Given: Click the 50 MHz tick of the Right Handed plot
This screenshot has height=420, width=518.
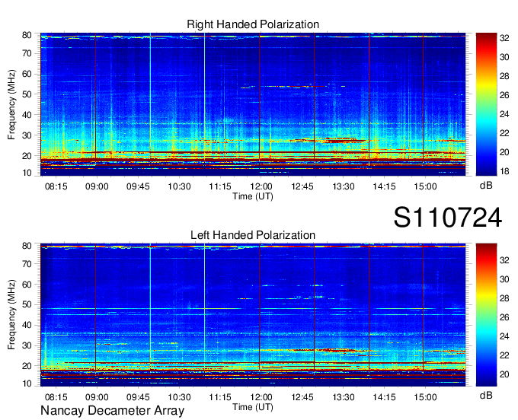Looking at the screenshot, I should pos(27,94).
